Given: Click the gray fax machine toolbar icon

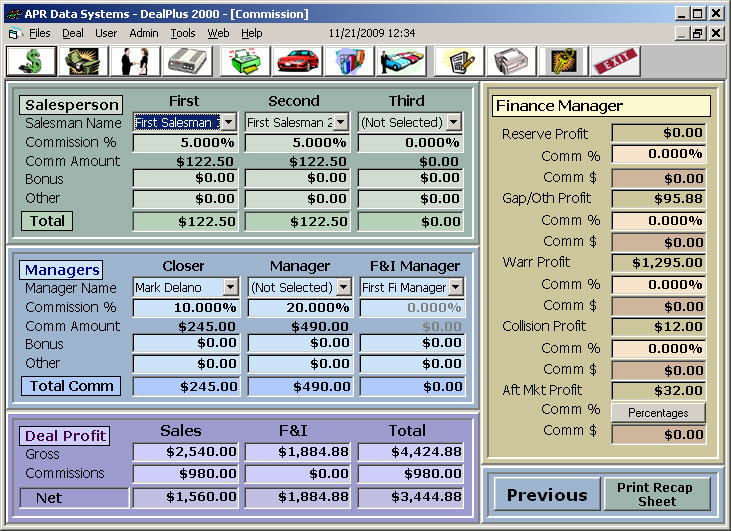Looking at the screenshot, I should [187, 61].
